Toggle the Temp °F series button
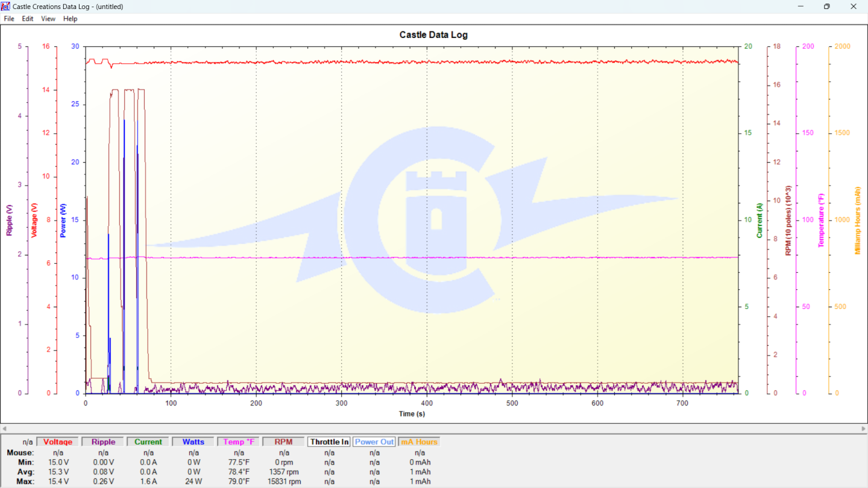Screen dimensions: 868x488 click(x=239, y=442)
